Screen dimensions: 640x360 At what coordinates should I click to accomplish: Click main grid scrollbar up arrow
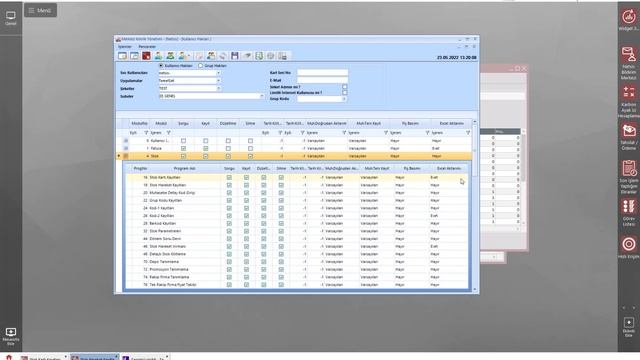(474, 122)
